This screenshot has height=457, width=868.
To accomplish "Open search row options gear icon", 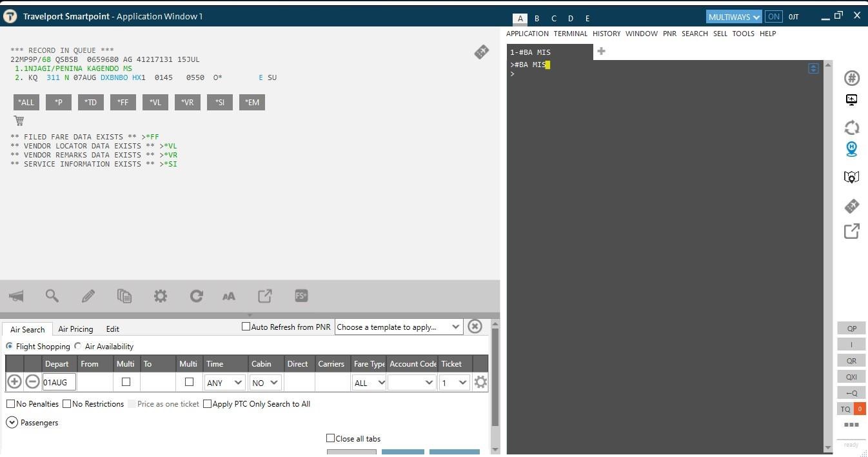I will coord(480,382).
